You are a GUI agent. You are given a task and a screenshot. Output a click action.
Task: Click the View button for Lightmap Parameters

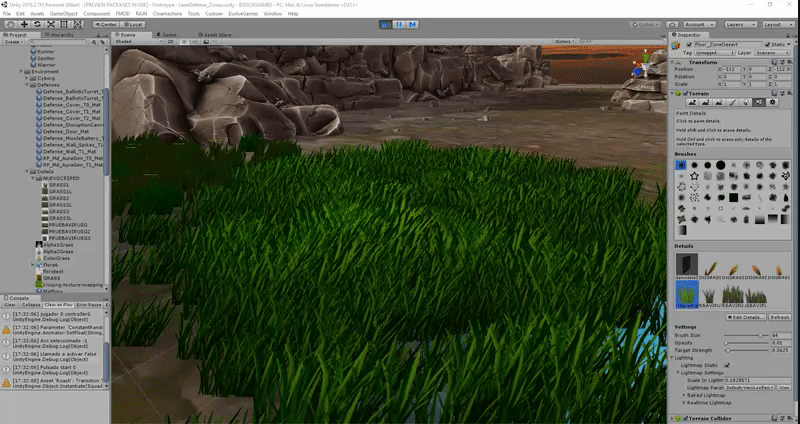click(x=784, y=388)
